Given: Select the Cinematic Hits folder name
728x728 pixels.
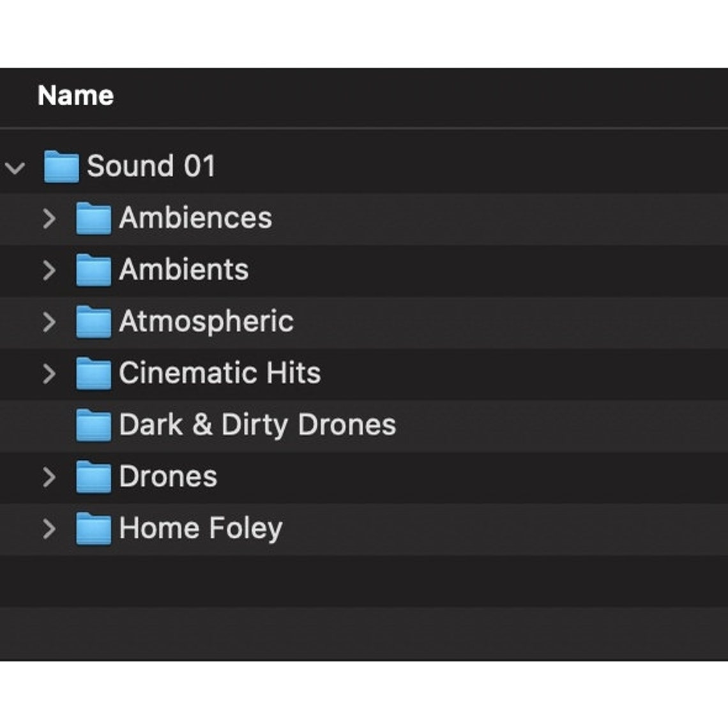Looking at the screenshot, I should click(220, 373).
